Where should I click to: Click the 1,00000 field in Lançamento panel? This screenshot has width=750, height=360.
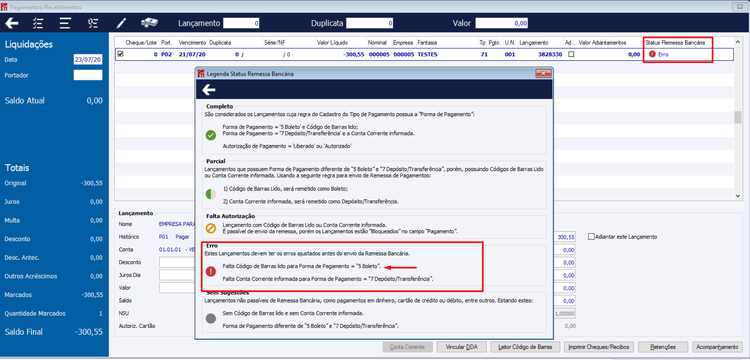(565, 314)
